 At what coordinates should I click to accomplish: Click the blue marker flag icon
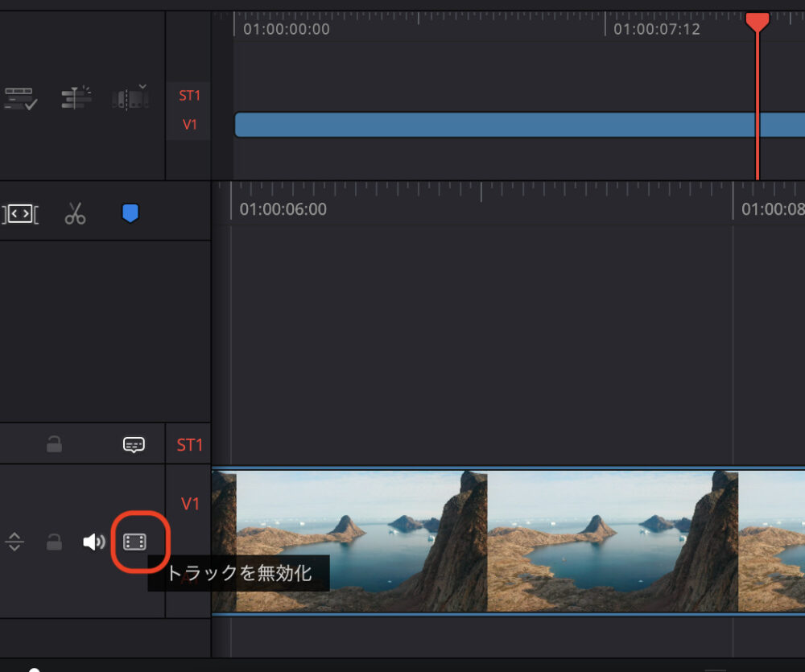tap(129, 212)
